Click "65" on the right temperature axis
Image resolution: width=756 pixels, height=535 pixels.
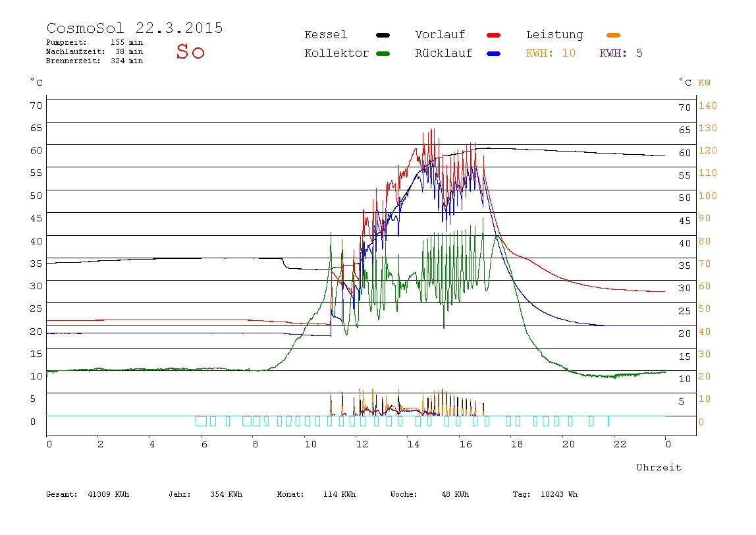click(685, 130)
